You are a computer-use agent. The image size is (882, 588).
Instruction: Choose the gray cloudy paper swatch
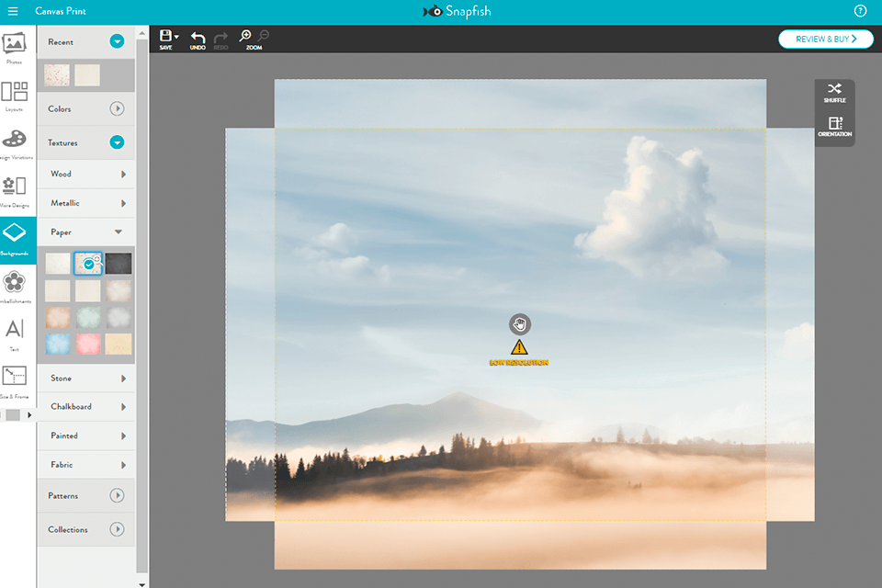pyautogui.click(x=119, y=317)
